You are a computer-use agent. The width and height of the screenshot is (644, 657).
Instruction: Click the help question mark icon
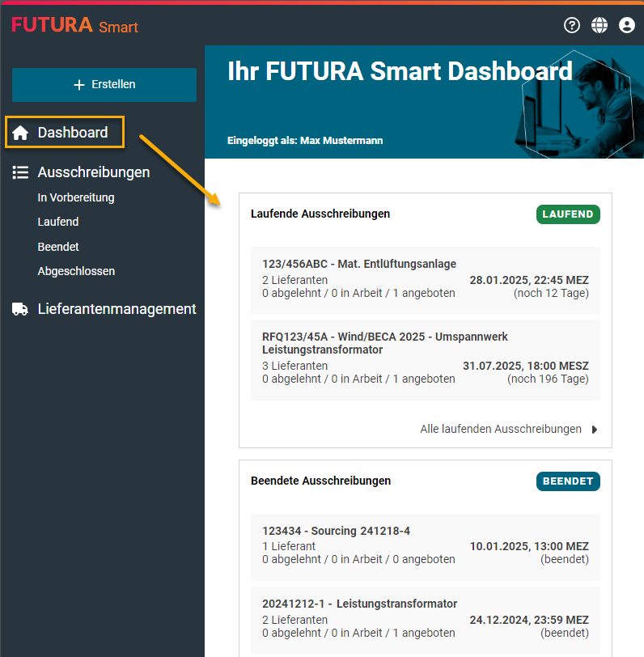572,25
